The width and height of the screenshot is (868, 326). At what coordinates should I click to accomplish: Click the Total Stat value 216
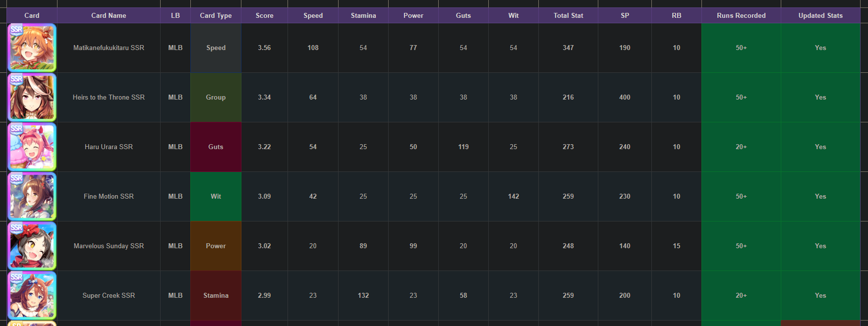pyautogui.click(x=568, y=98)
